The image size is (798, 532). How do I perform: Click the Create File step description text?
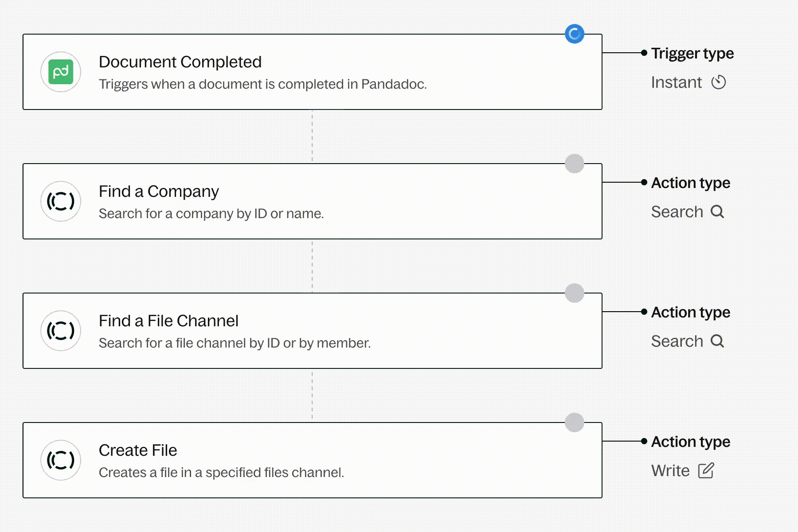click(221, 473)
